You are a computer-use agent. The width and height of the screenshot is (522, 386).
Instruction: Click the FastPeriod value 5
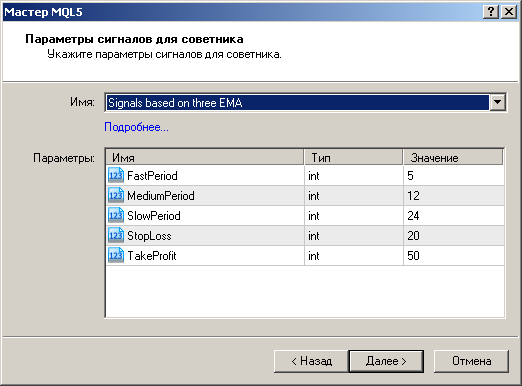pyautogui.click(x=410, y=176)
